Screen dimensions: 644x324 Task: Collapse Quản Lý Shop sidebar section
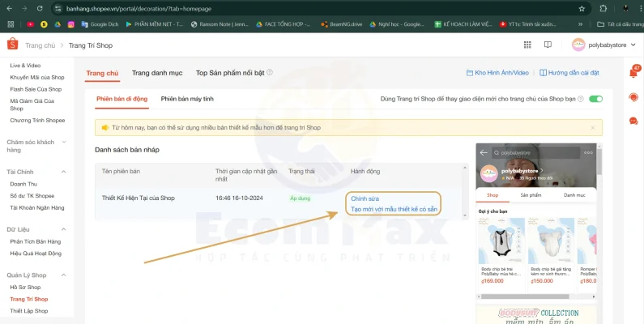point(64,275)
